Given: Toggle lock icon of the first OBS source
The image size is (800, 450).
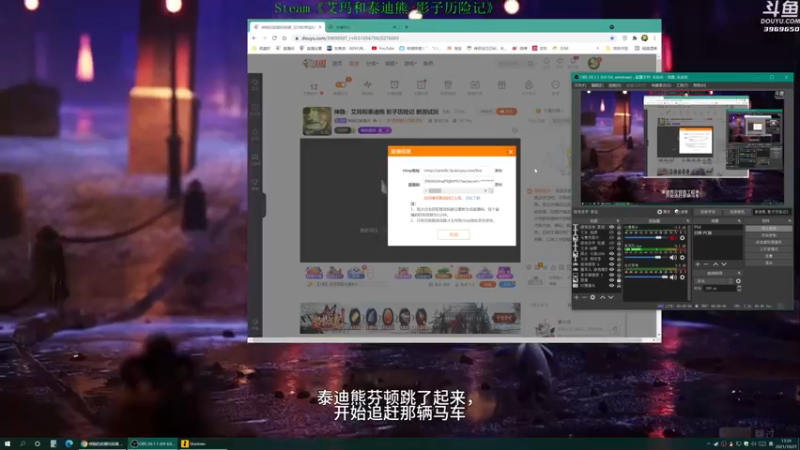Looking at the screenshot, I should [619, 227].
